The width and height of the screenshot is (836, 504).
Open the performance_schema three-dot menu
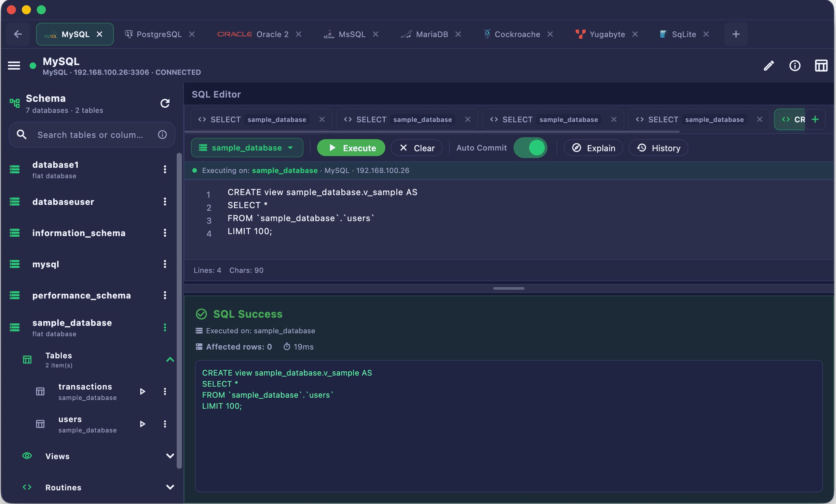pos(165,295)
